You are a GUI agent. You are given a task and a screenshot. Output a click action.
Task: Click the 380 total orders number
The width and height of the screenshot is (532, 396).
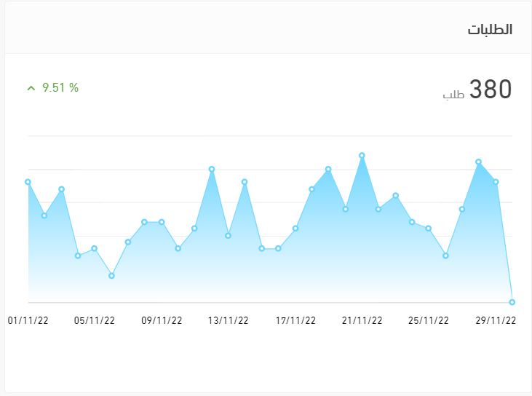click(491, 90)
